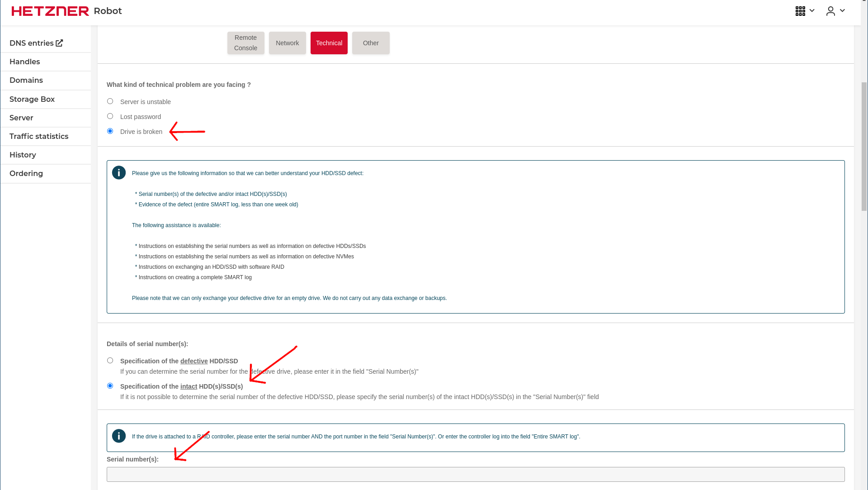This screenshot has height=490, width=868.
Task: Choose Specification of the defective HDD/SSD
Action: pyautogui.click(x=110, y=361)
